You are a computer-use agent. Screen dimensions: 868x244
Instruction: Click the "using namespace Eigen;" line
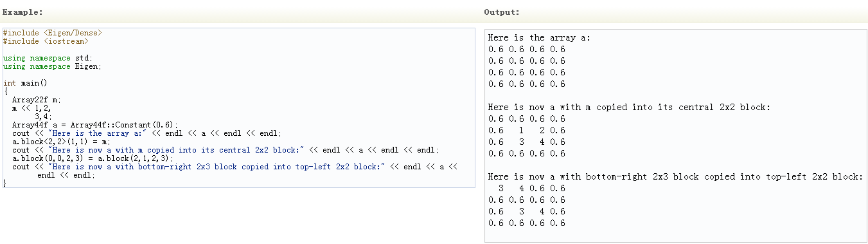(x=52, y=66)
